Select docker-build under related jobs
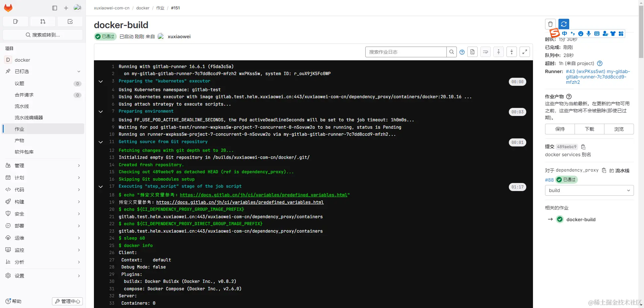Viewport: 644px width, 308px height. coord(581,220)
